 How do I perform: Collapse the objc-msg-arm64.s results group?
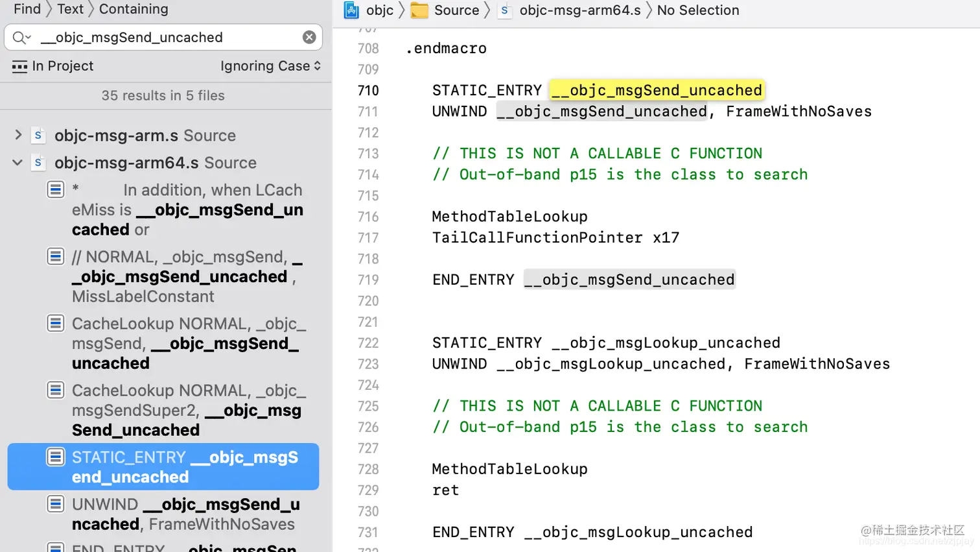pyautogui.click(x=17, y=163)
